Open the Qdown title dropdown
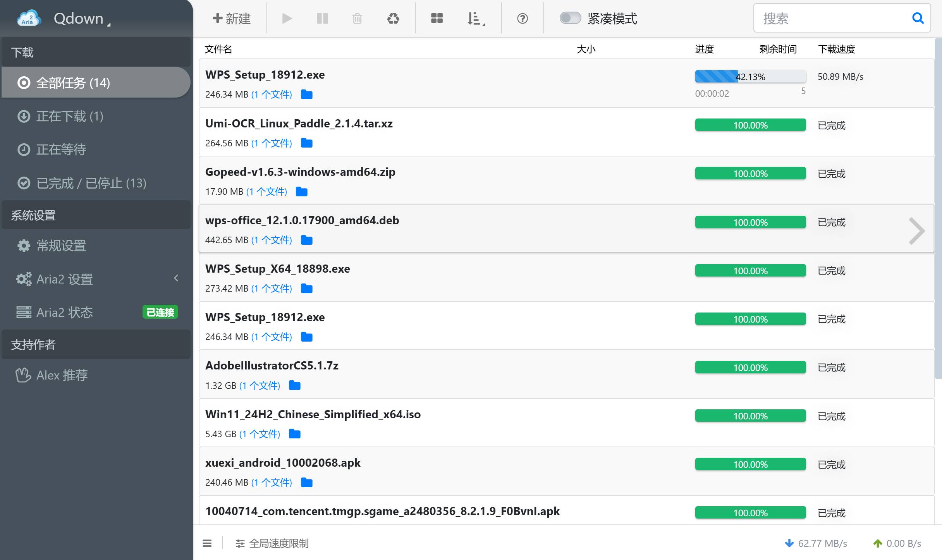Image resolution: width=942 pixels, height=560 pixels. coord(82,19)
